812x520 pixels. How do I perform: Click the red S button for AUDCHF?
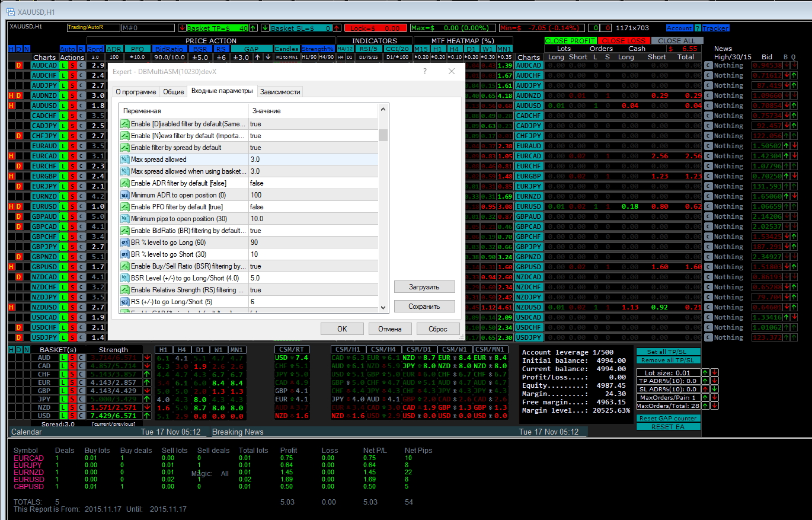click(73, 75)
